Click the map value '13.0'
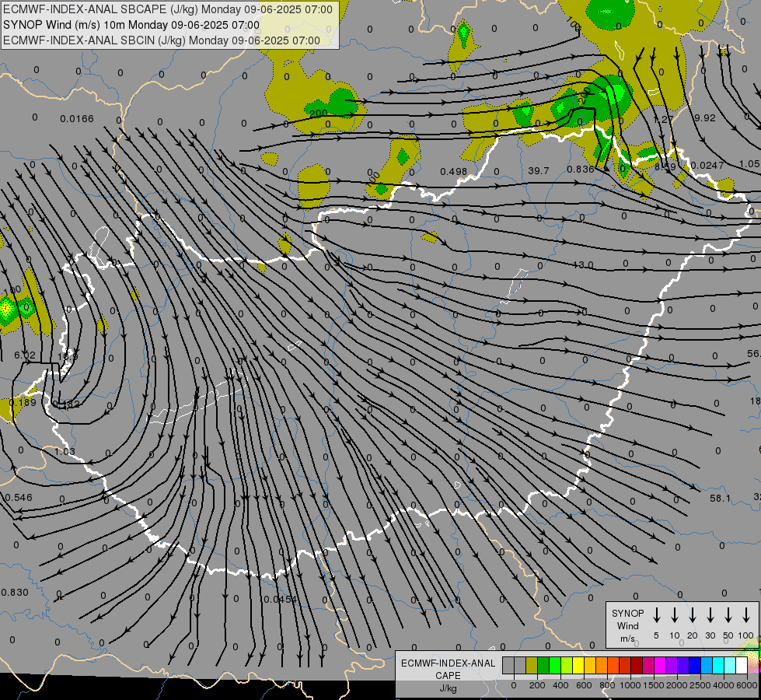The height and width of the screenshot is (700, 761). coord(583,264)
